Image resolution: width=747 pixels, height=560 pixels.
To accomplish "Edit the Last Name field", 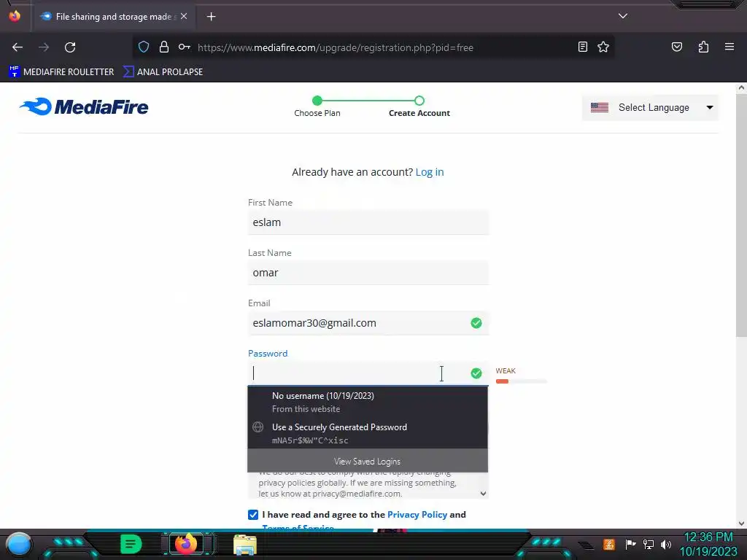I will coord(368,273).
